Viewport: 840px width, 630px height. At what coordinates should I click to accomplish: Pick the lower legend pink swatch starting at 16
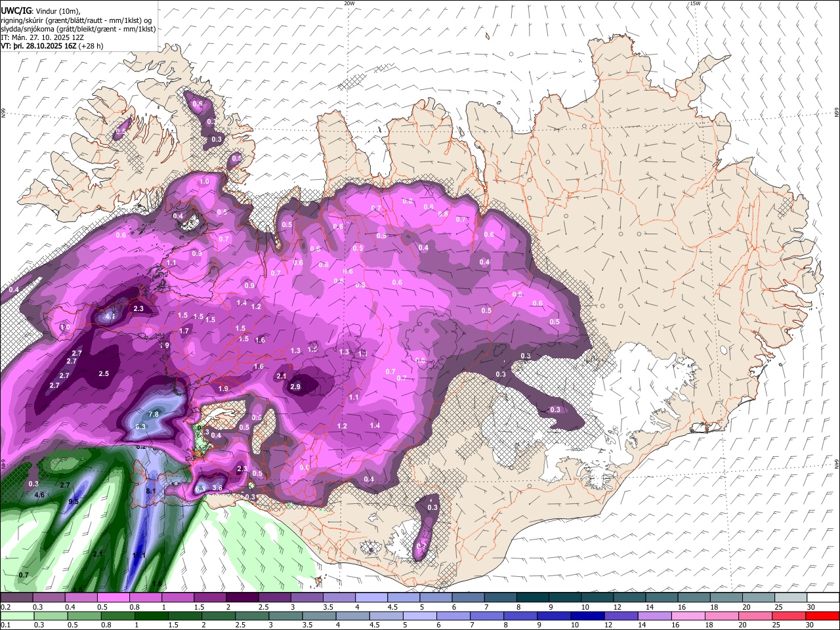point(688,616)
